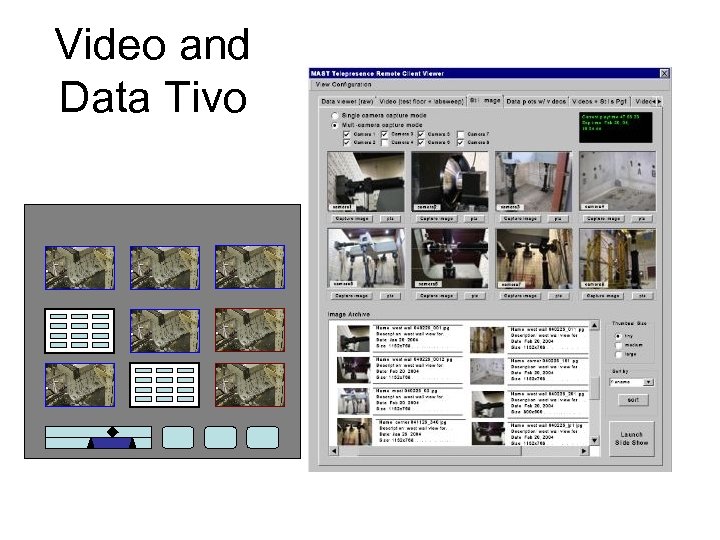
Task: Open the Configuration menu
Action: coord(351,84)
